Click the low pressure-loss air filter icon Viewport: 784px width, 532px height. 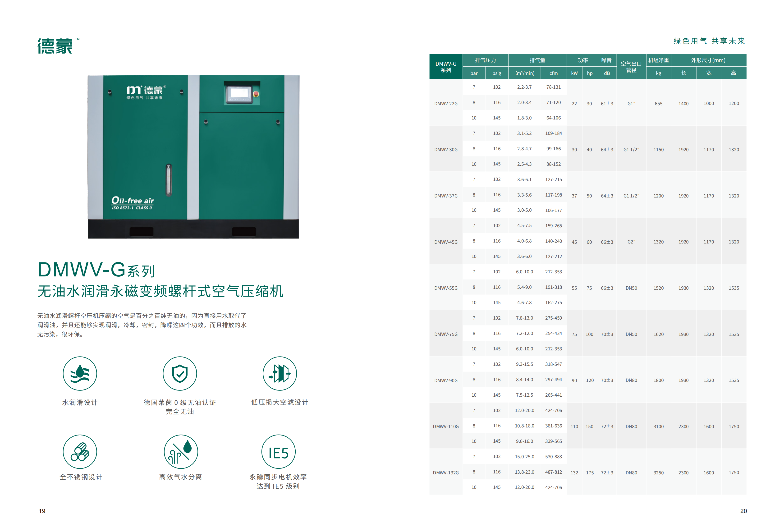coord(280,373)
